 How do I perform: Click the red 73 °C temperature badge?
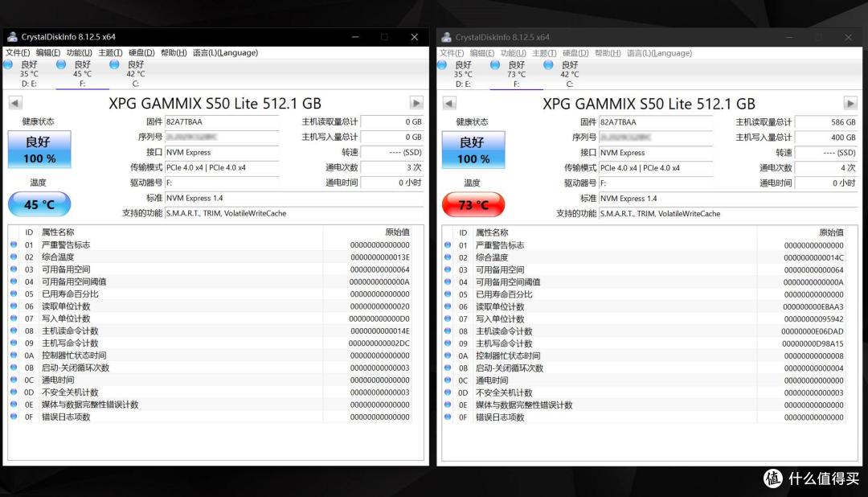[473, 205]
